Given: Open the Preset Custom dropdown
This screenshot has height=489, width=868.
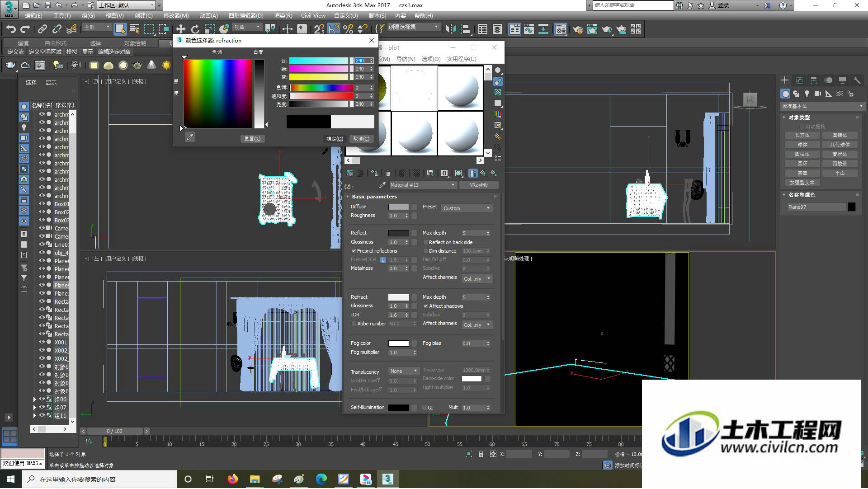Looking at the screenshot, I should pyautogui.click(x=467, y=208).
